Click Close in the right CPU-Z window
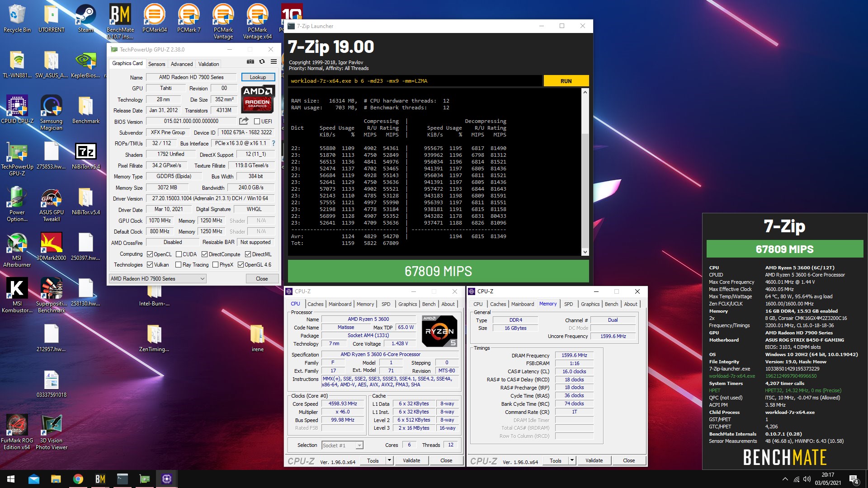Screen dimensions: 868x488 pyautogui.click(x=629, y=460)
